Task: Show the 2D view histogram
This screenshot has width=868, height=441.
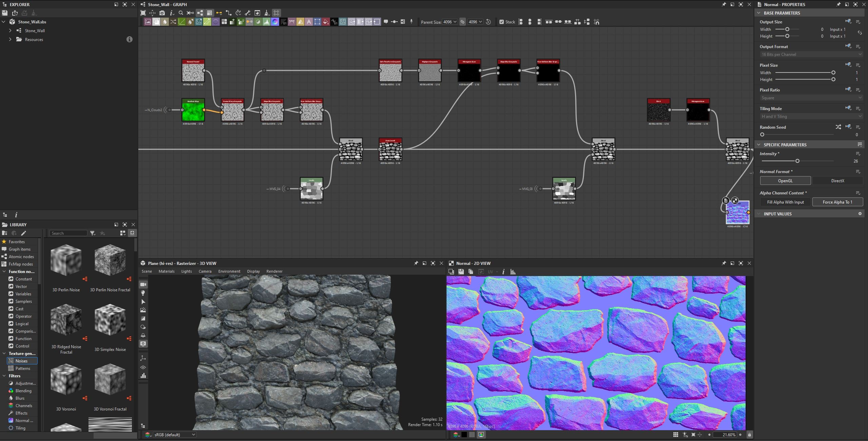Action: [x=513, y=272]
